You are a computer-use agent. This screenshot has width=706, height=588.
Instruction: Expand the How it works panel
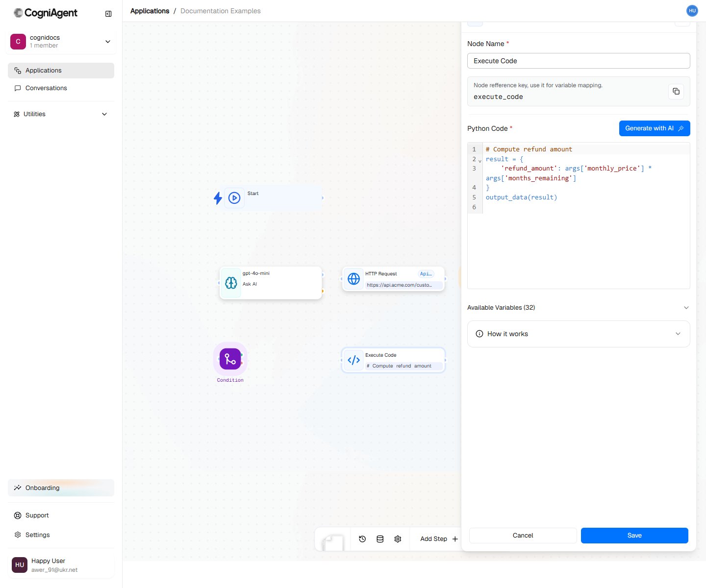tap(579, 334)
